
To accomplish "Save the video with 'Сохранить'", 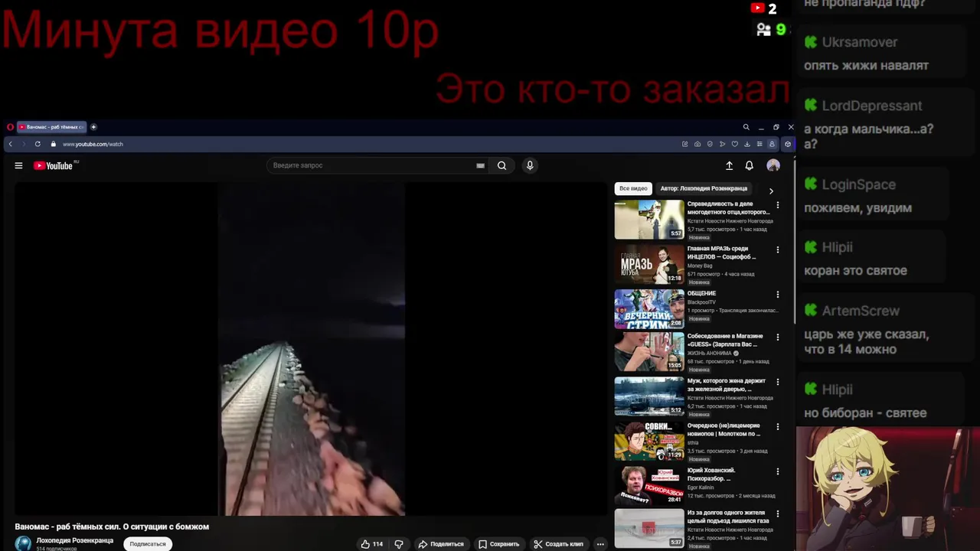I will coord(498,544).
